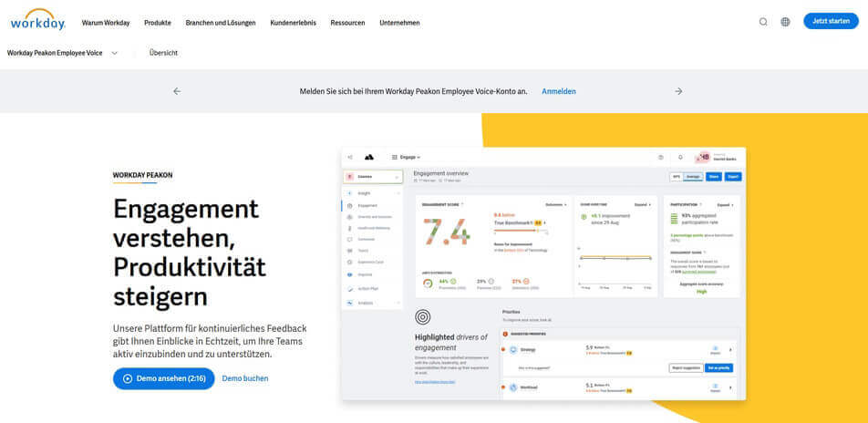Click the Strategy driver icon in priorities

point(512,350)
